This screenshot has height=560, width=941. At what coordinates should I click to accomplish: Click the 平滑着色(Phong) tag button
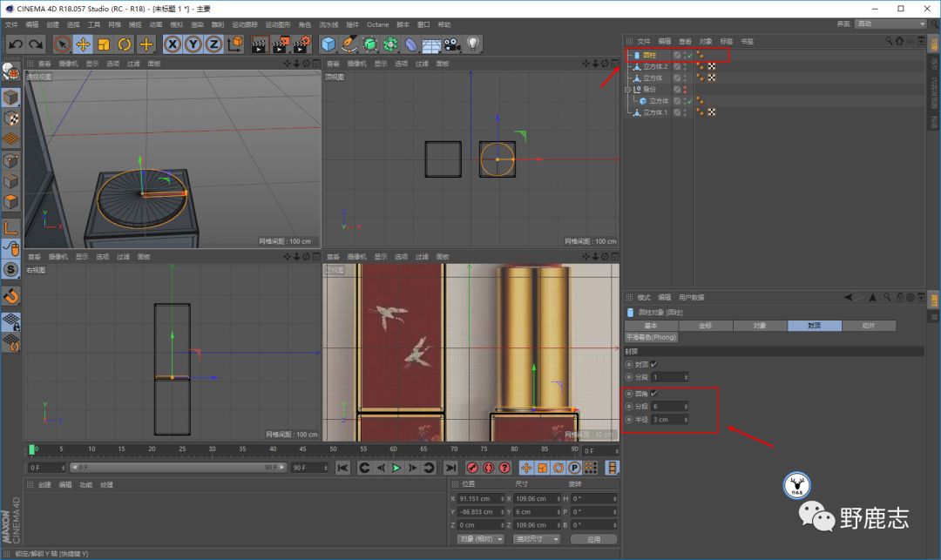tap(652, 337)
